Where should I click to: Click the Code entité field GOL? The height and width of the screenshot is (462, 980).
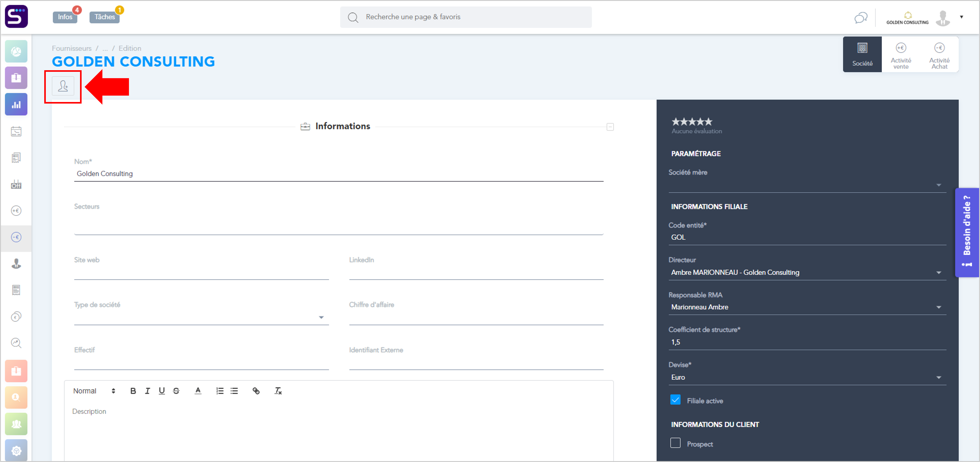(807, 237)
